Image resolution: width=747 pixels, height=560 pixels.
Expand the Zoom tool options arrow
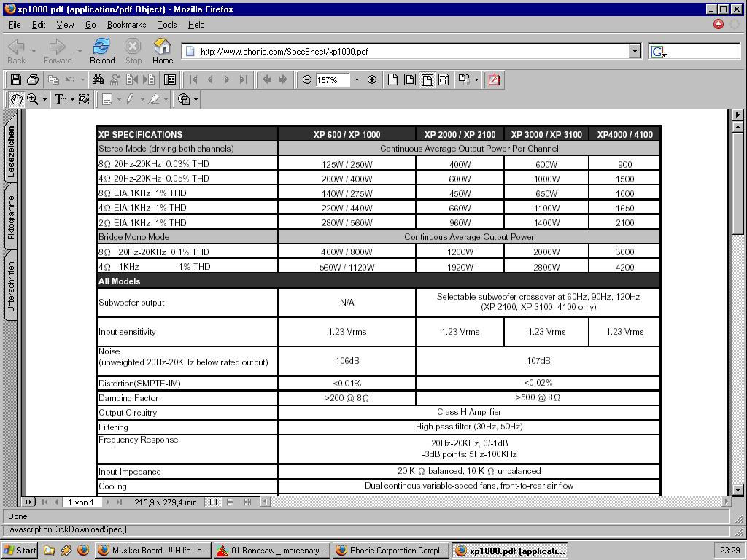coord(44,99)
